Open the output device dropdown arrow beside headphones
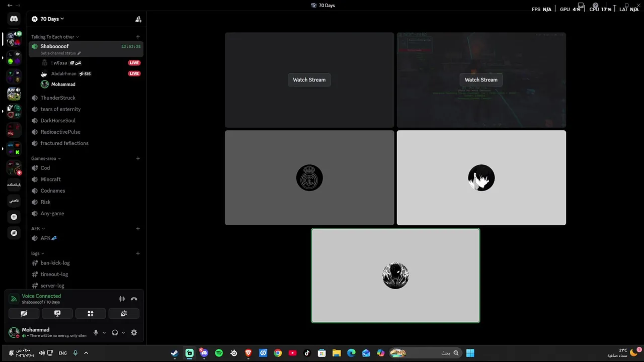The image size is (644, 362). (x=123, y=333)
